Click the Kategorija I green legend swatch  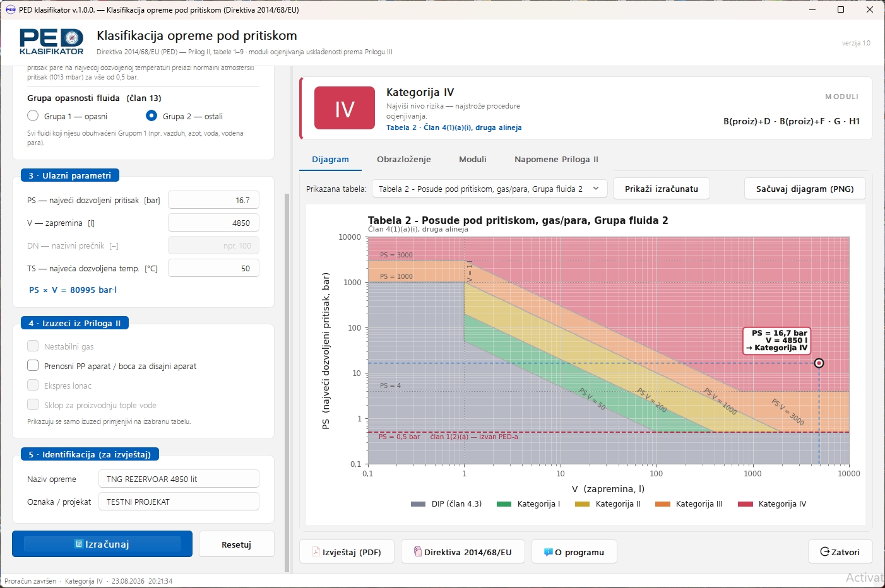pos(504,504)
